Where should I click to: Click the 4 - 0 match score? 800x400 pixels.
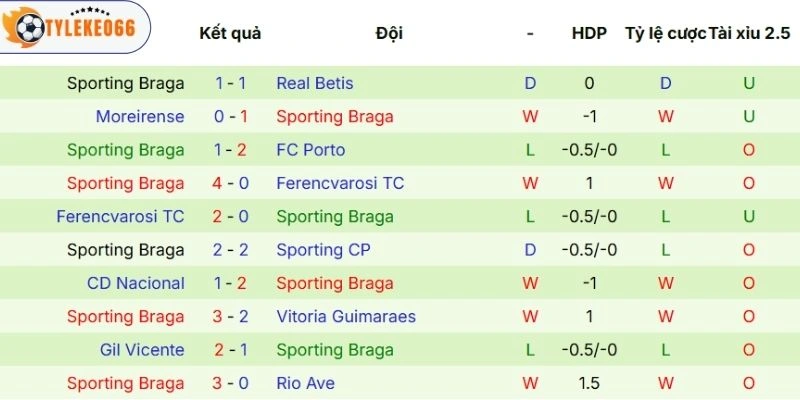[x=230, y=183]
